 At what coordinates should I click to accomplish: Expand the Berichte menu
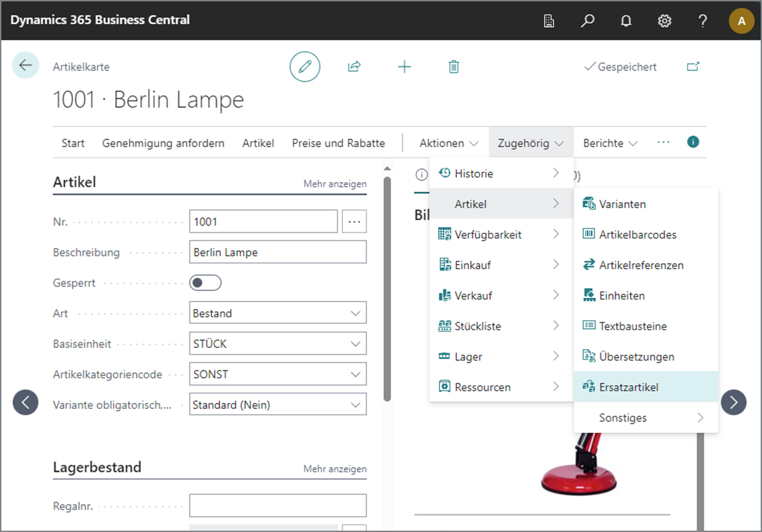(610, 144)
